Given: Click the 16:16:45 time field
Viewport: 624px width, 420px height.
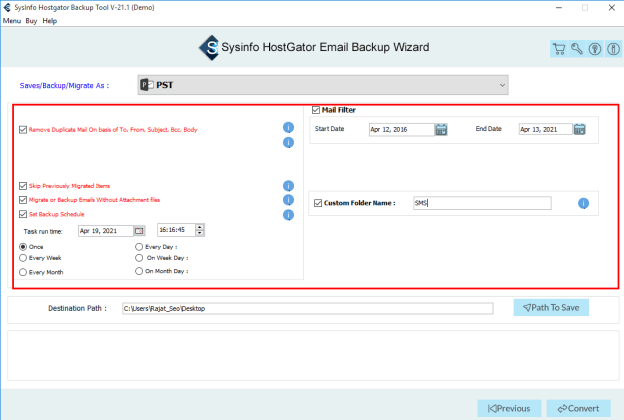Looking at the screenshot, I should click(x=176, y=230).
